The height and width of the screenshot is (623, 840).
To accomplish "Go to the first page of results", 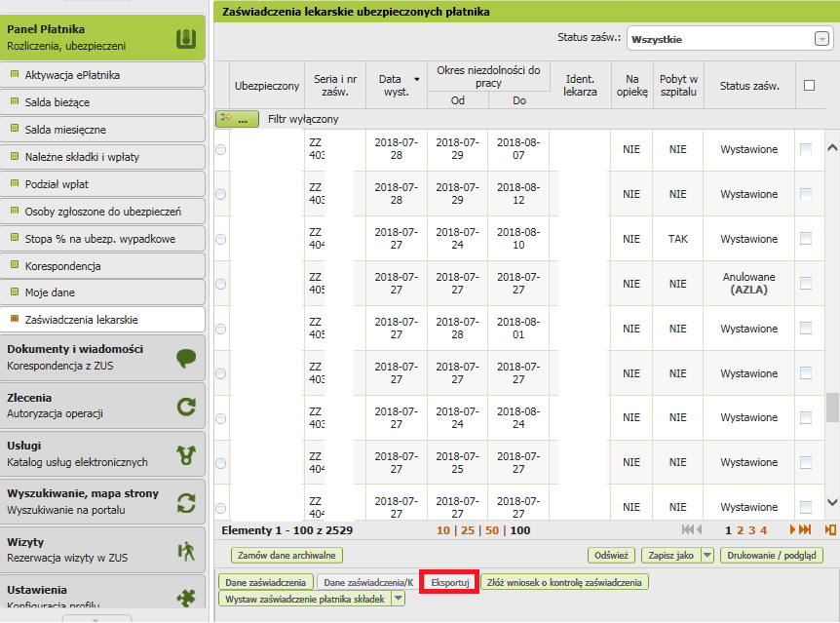I will point(687,529).
